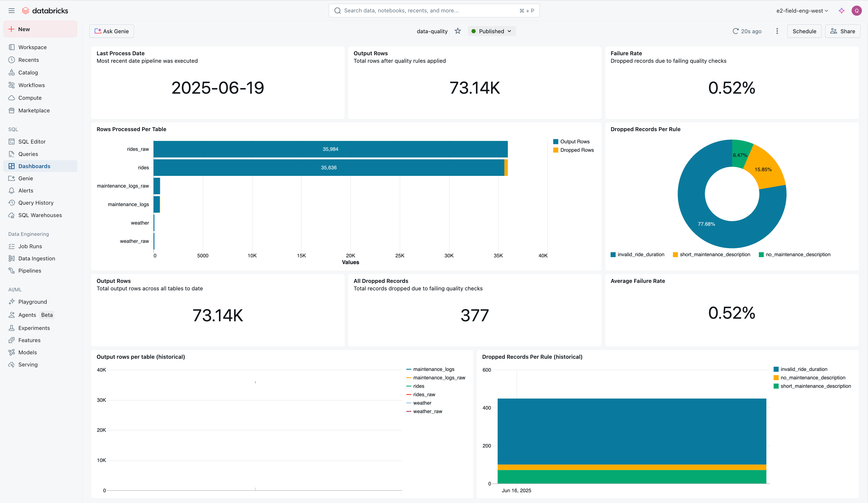Image resolution: width=868 pixels, height=503 pixels.
Task: Toggle maintenance_logs series in historical line chart legend
Action: (x=430, y=369)
